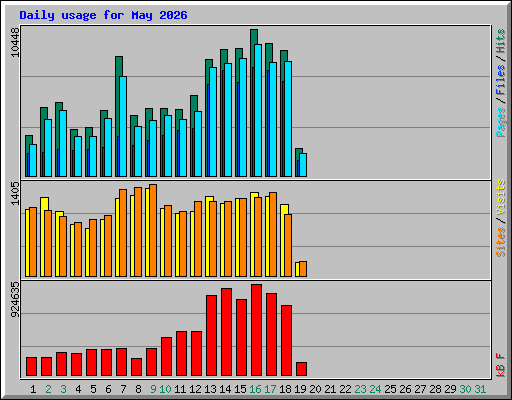Click day label 29 on the x-axis
Viewport: 512px width, 400px height.
[x=450, y=389]
